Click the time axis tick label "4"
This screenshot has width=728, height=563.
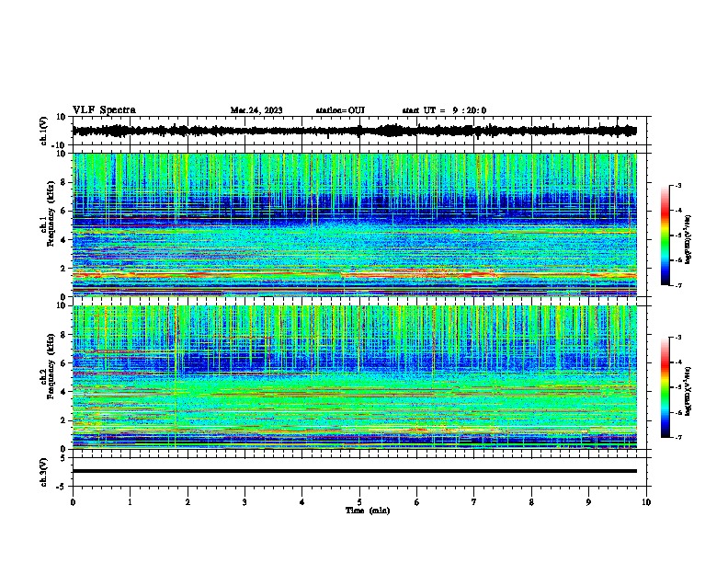pyautogui.click(x=302, y=502)
